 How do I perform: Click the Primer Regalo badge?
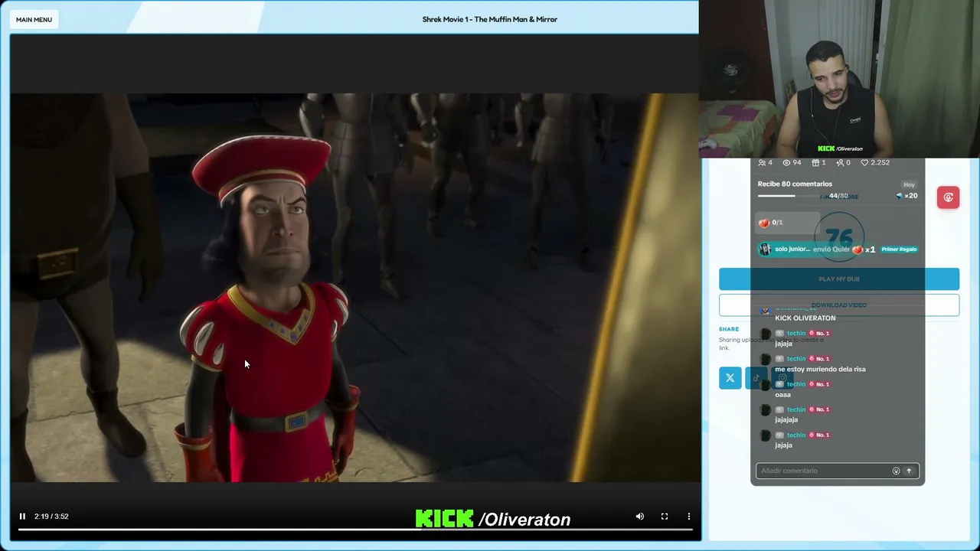coord(899,249)
